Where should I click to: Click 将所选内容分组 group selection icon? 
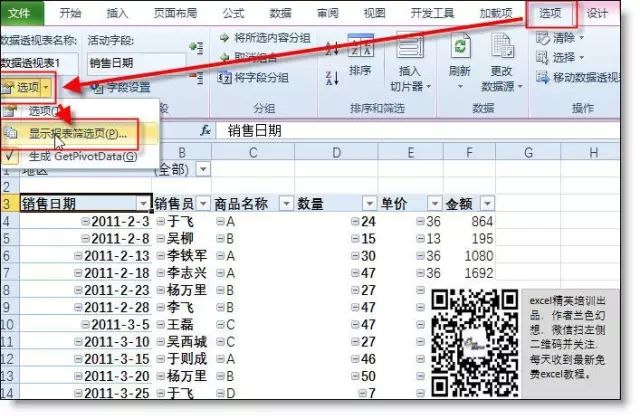224,38
